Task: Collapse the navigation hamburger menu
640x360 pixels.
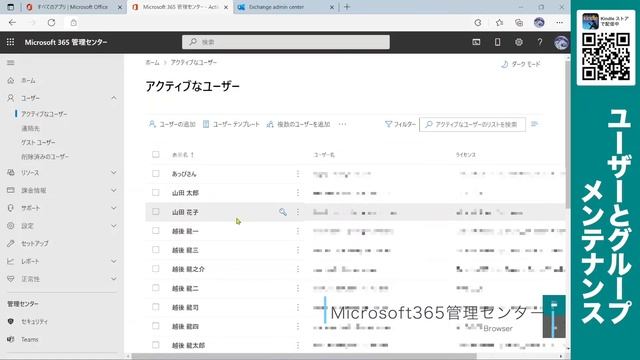Action: tap(11, 63)
